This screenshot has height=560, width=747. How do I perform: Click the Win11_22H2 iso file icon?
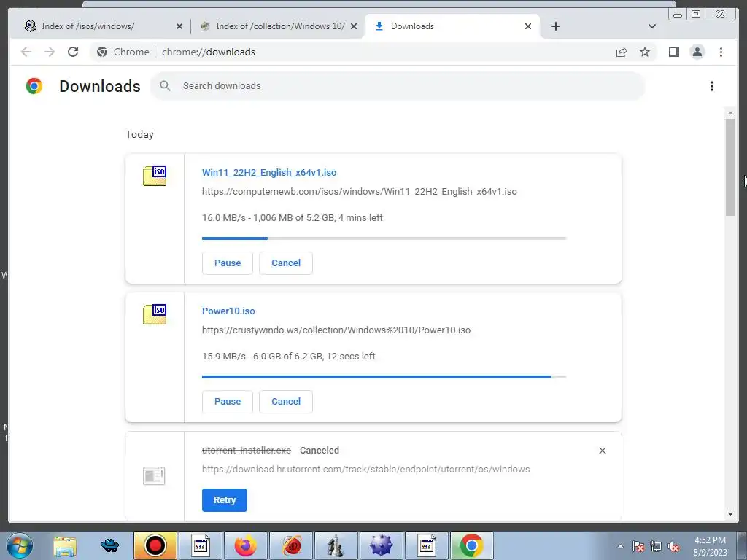155,176
